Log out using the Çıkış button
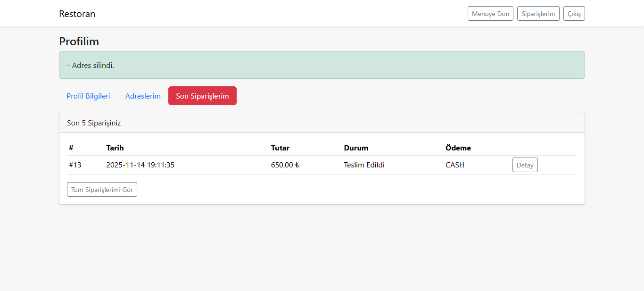This screenshot has height=291, width=644. [x=574, y=14]
